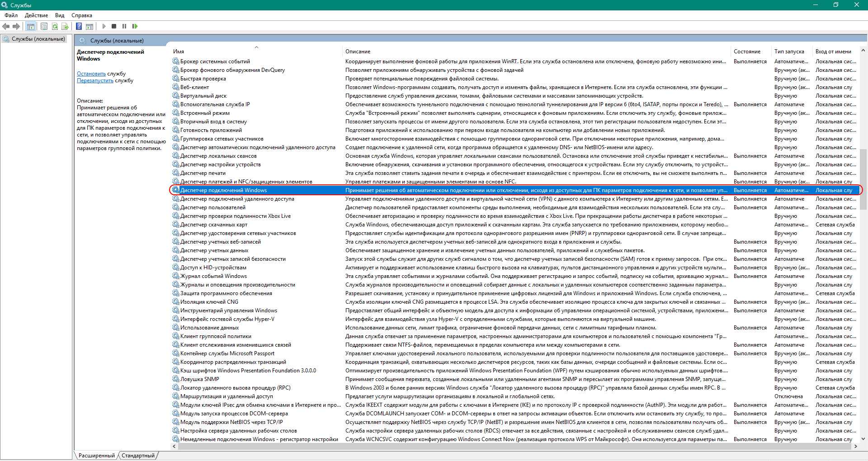The image size is (868, 461).
Task: Select Модуль поддержки NetBIOS через TCP/IP
Action: 231,422
